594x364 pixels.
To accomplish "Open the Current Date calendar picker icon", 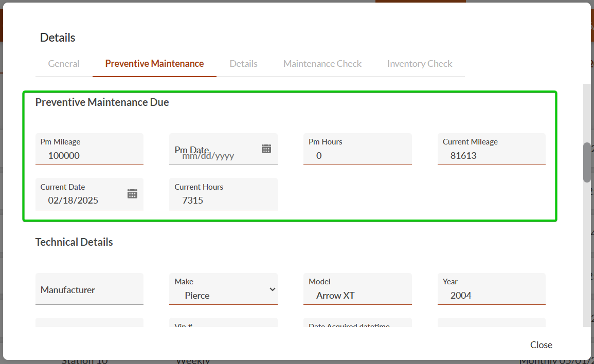I will (132, 194).
